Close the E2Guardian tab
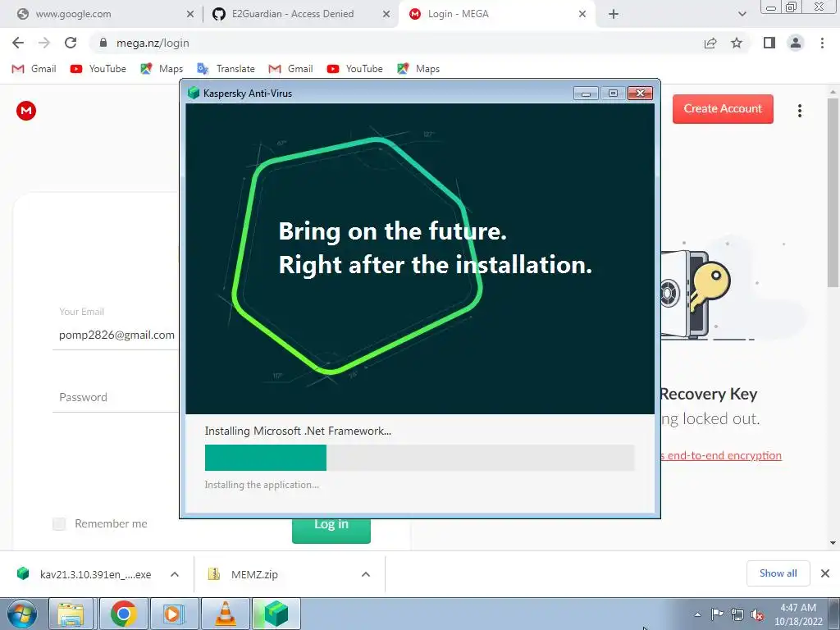Image resolution: width=840 pixels, height=630 pixels. point(386,14)
